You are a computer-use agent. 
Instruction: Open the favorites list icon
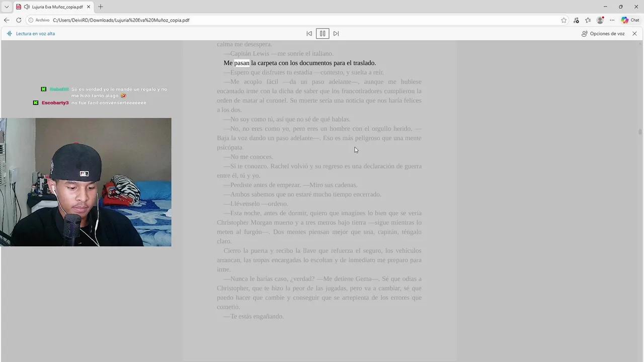point(588,20)
